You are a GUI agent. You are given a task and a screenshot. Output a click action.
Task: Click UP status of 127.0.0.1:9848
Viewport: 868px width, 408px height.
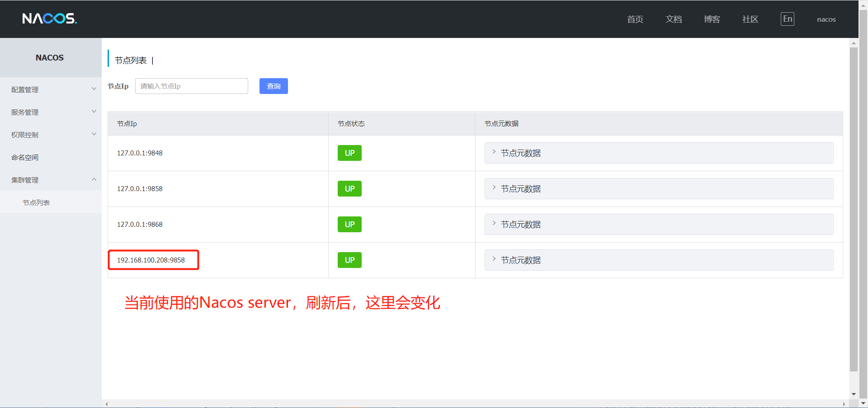349,153
